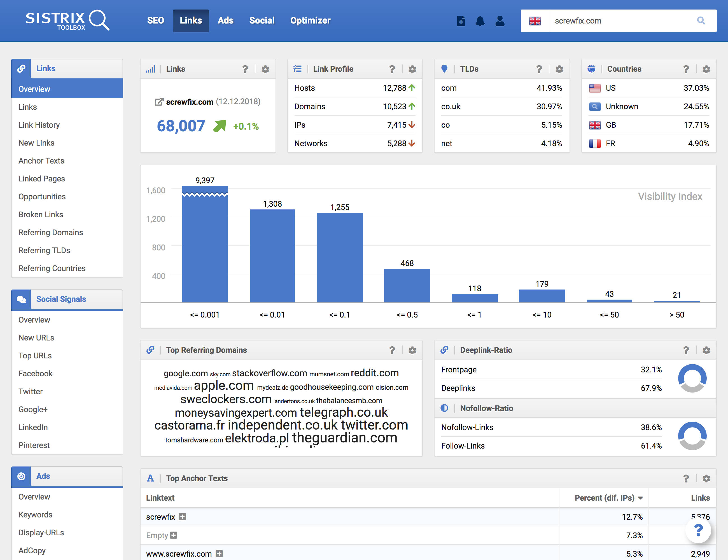Expand the Empty anchor text row

coord(174,535)
